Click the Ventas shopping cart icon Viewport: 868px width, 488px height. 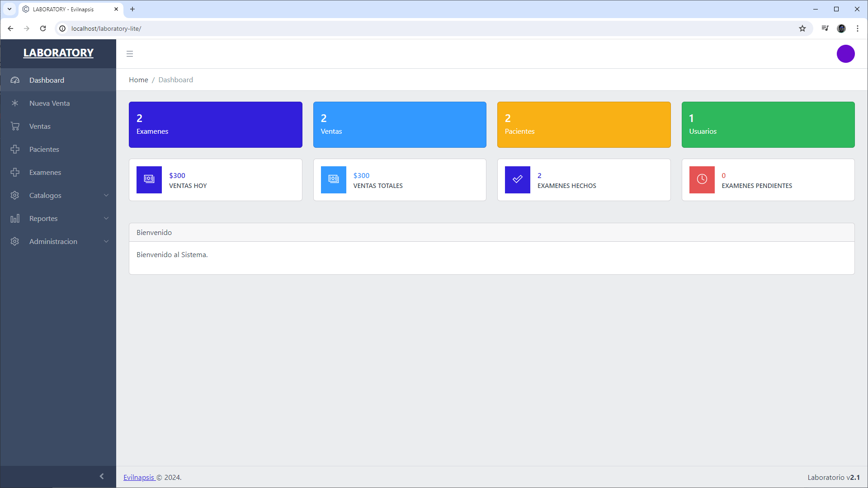click(15, 126)
